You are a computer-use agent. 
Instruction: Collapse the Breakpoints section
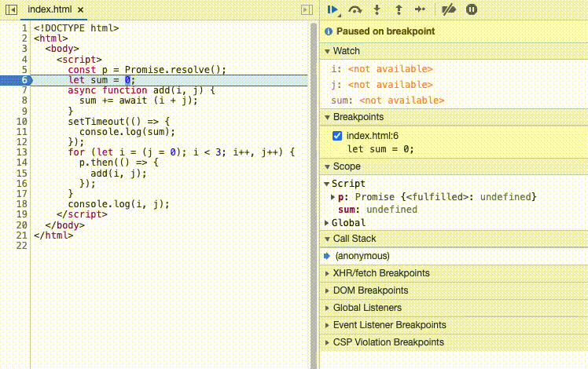[327, 117]
